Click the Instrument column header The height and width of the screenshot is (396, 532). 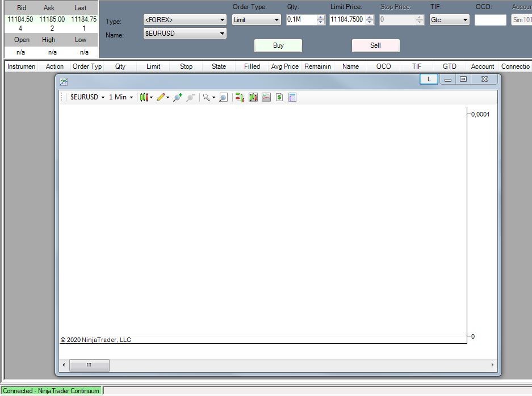22,66
